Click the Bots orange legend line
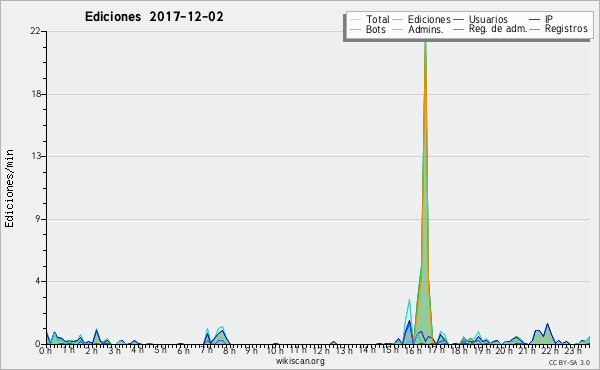Image resolution: width=600 pixels, height=370 pixels. point(355,29)
